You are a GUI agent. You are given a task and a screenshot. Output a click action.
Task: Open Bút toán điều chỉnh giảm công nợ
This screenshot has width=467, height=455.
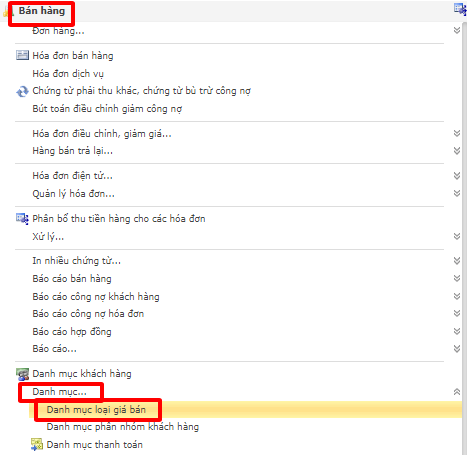pyautogui.click(x=107, y=109)
